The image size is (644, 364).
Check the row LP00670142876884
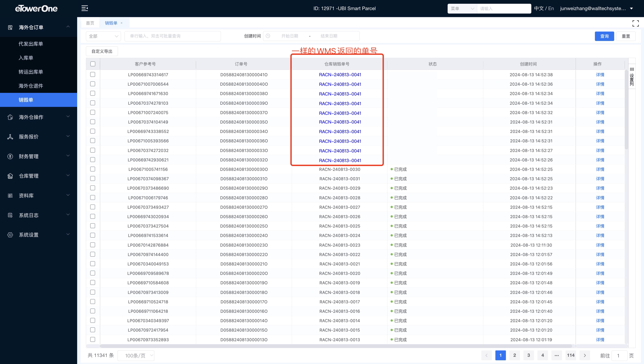(93, 245)
